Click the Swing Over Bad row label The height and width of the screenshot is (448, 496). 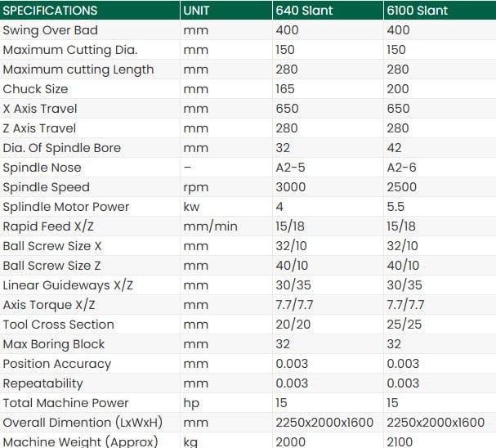click(x=51, y=30)
